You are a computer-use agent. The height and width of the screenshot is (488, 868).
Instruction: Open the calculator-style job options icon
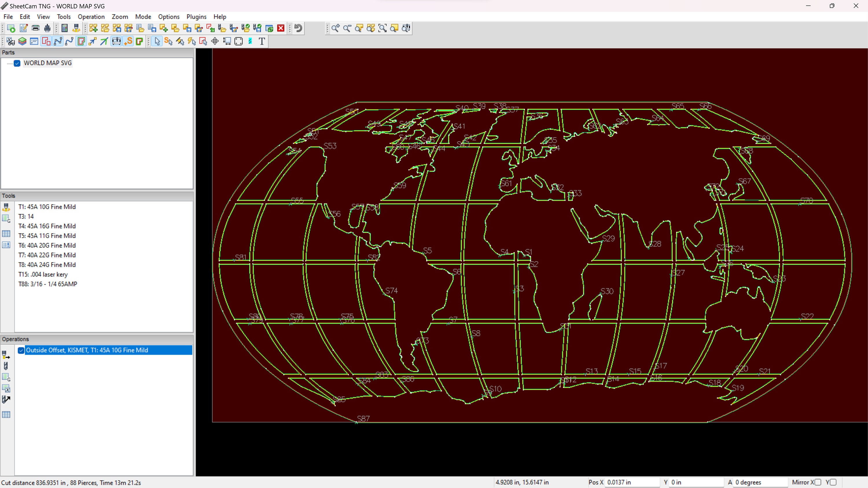coord(64,28)
